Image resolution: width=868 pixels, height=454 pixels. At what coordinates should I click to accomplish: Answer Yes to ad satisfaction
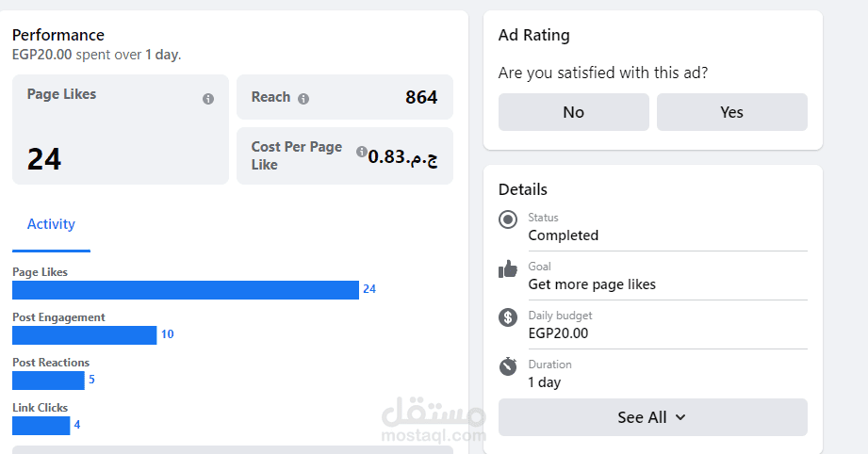click(731, 112)
